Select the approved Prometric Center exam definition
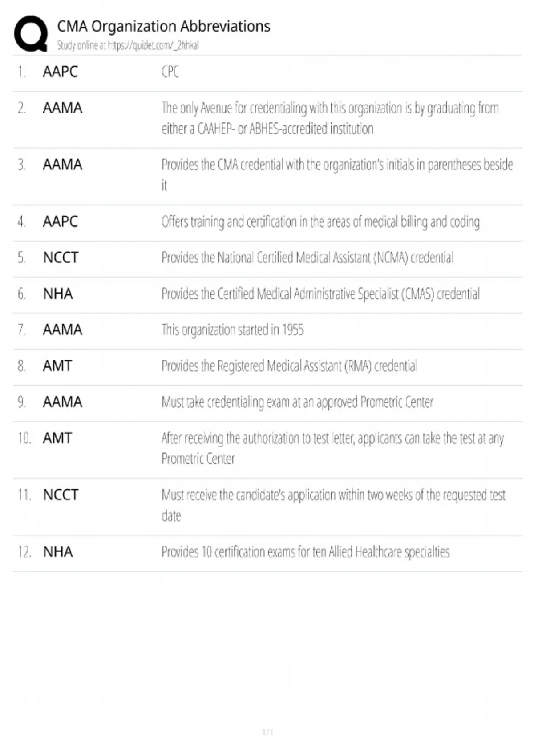Image resolution: width=534 pixels, height=756 pixels. click(297, 402)
